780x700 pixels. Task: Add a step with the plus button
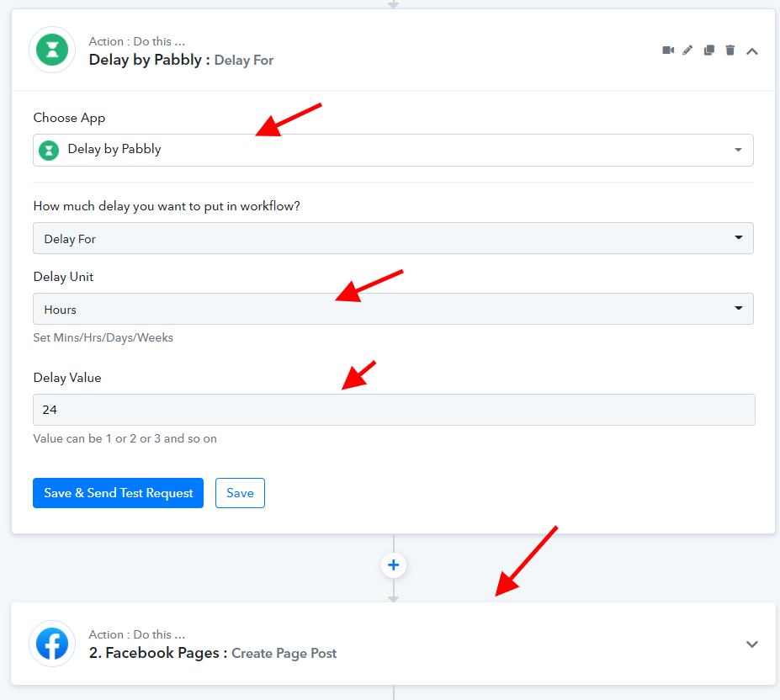point(394,565)
